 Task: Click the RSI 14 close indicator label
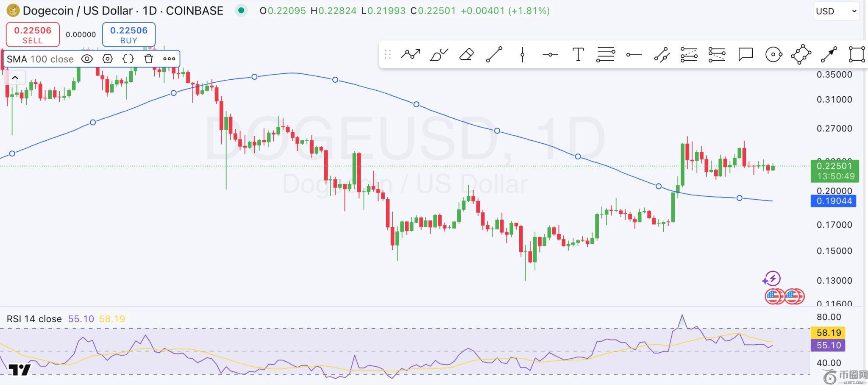[x=34, y=319]
